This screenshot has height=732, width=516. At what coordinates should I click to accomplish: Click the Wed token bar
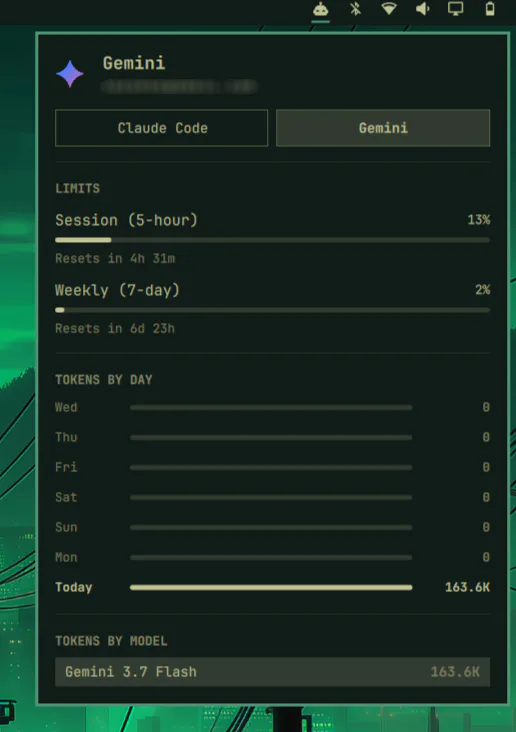(x=271, y=408)
